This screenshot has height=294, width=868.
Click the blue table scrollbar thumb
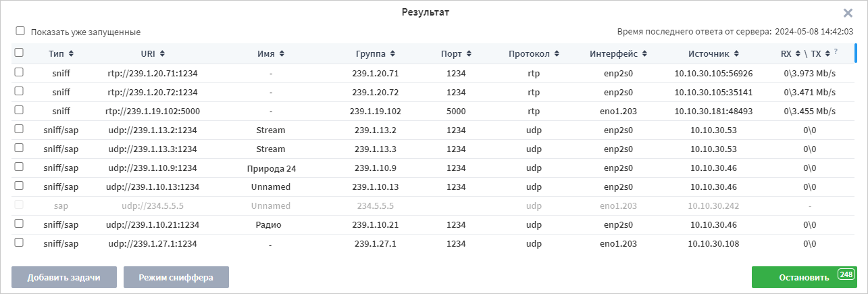point(856,53)
